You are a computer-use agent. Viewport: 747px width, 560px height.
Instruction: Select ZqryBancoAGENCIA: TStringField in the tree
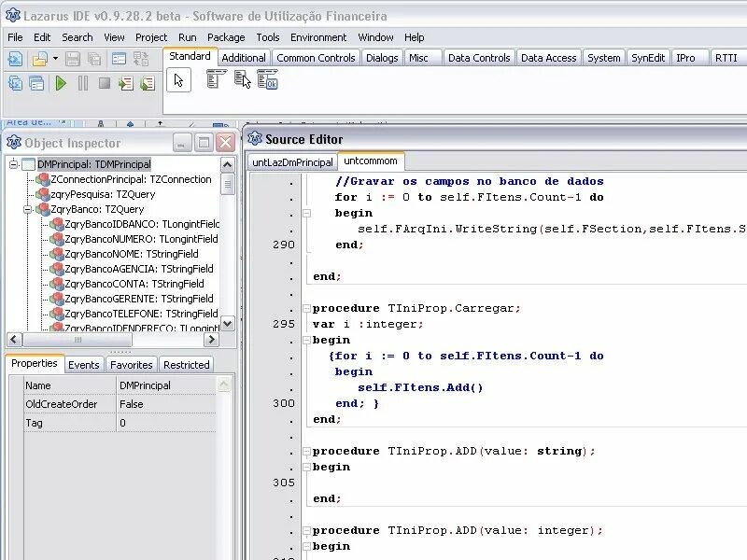click(x=139, y=269)
